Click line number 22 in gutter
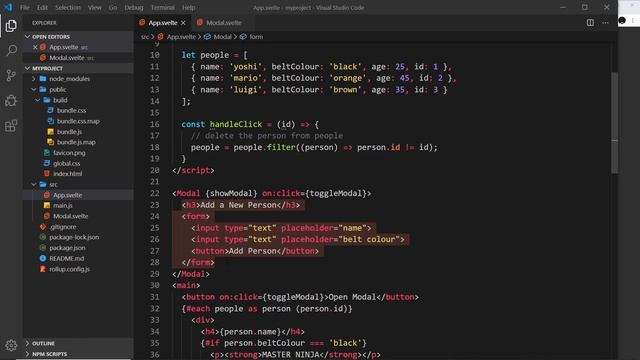 [154, 193]
